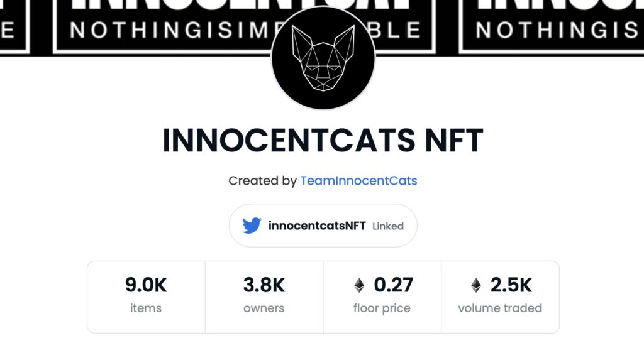The height and width of the screenshot is (343, 644).
Task: Click the floor price label
Action: [x=382, y=308]
